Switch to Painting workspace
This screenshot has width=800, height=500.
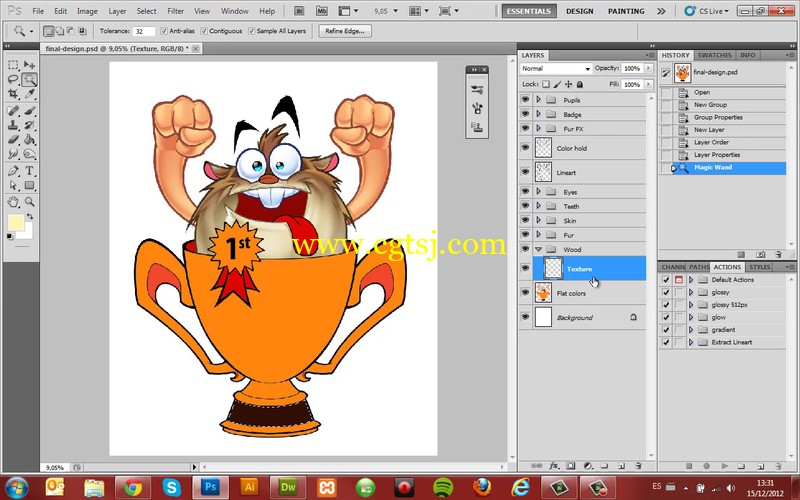pyautogui.click(x=626, y=11)
